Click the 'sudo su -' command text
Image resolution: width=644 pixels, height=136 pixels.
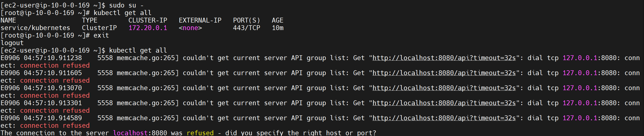click(x=126, y=5)
